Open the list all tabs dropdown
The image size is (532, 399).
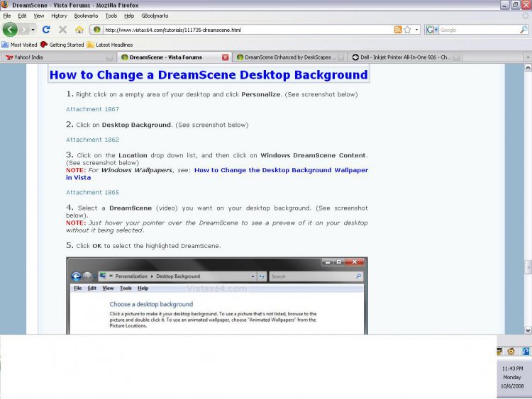pos(528,57)
